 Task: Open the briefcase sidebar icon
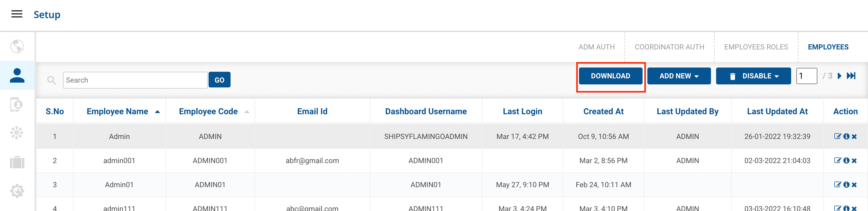point(17,162)
